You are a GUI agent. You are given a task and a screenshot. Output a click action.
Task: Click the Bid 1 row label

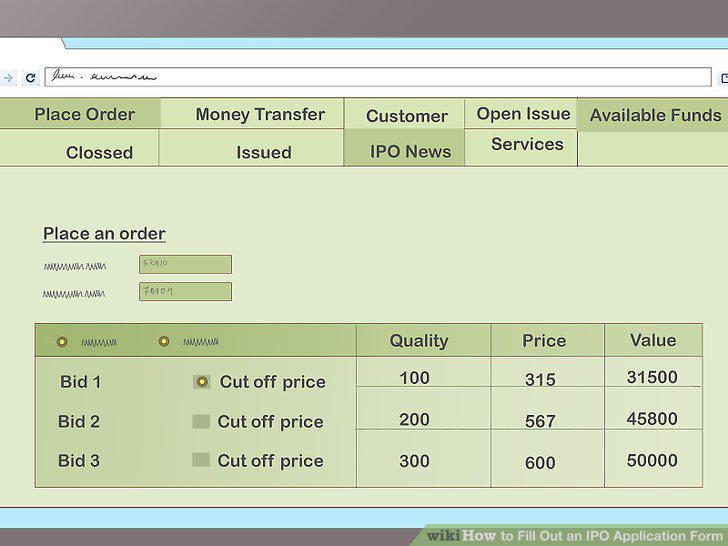80,382
